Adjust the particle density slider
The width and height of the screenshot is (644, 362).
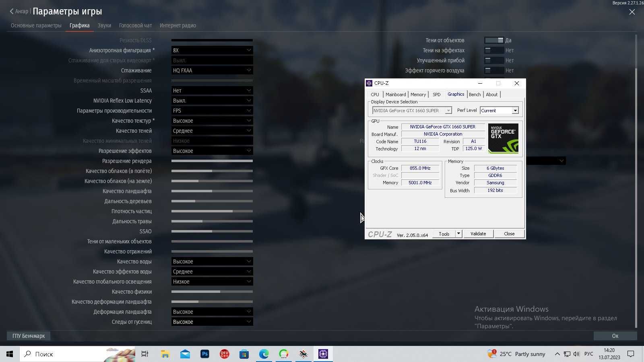212,211
